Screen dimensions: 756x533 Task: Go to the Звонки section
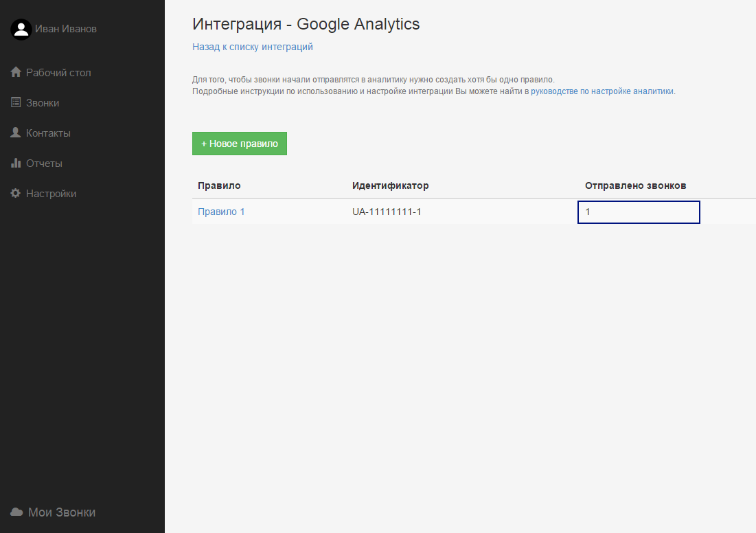[43, 103]
